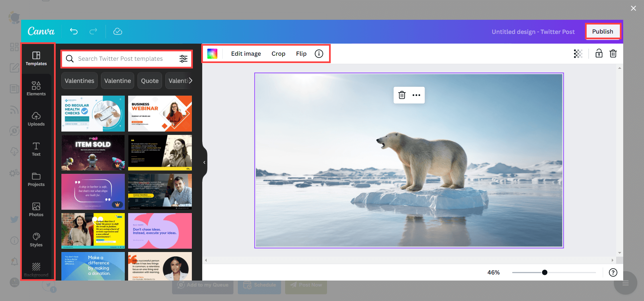Viewport: 644px width, 301px height.
Task: Choose the Make a difference donation template
Action: pos(93,266)
